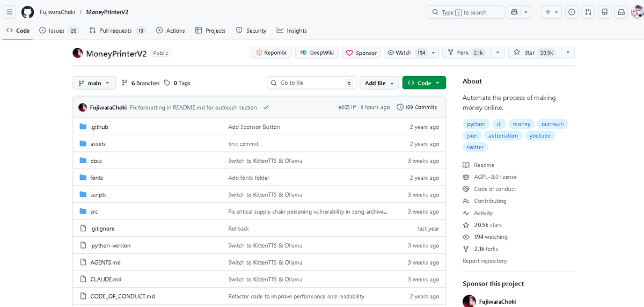Open the fork options dropdown arrow
Screen dimensions: 644x307
tap(497, 53)
